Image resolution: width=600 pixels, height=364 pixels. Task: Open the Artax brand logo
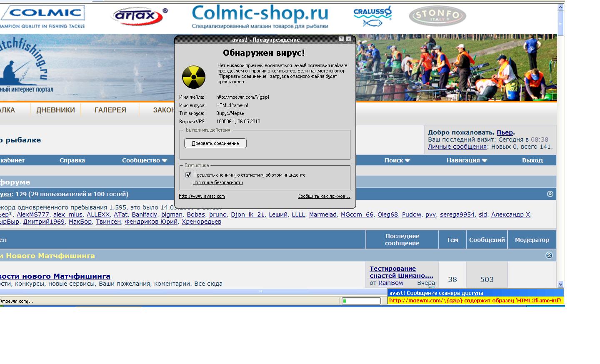coord(139,17)
